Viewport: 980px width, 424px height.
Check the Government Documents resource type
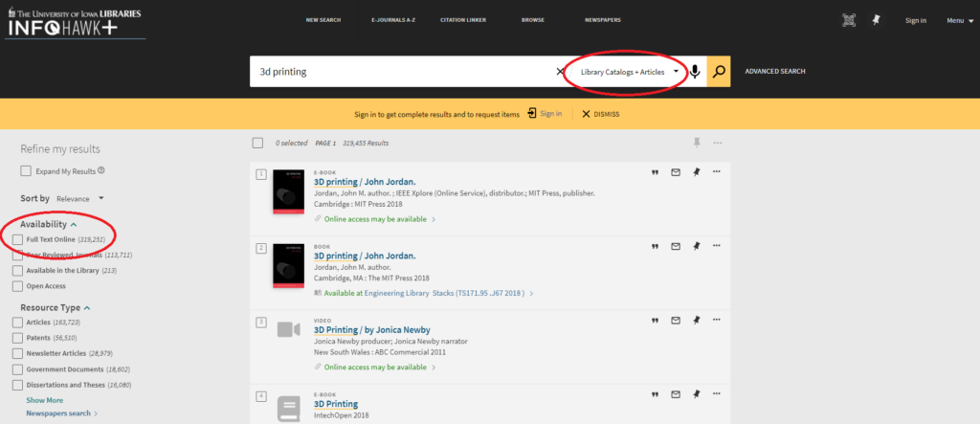coord(17,369)
